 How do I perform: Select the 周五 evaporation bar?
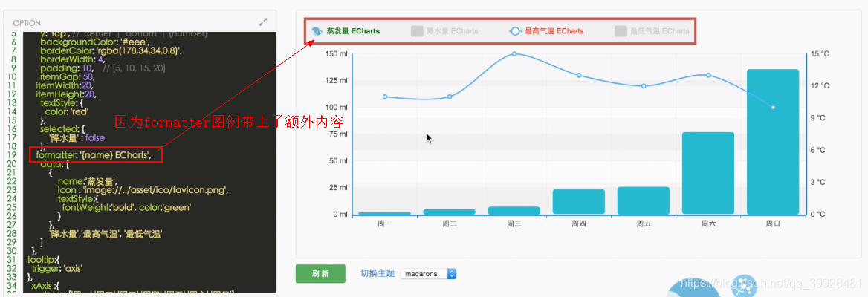coord(644,200)
